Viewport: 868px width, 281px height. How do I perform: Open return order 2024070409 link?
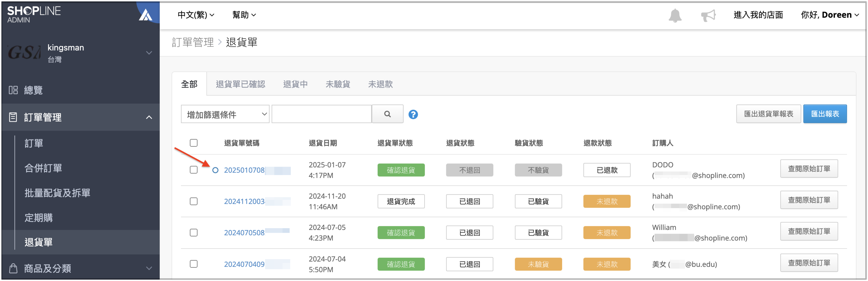244,264
